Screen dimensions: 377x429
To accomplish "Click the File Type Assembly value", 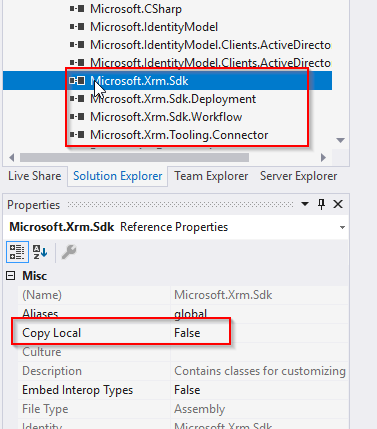I will click(x=199, y=409).
